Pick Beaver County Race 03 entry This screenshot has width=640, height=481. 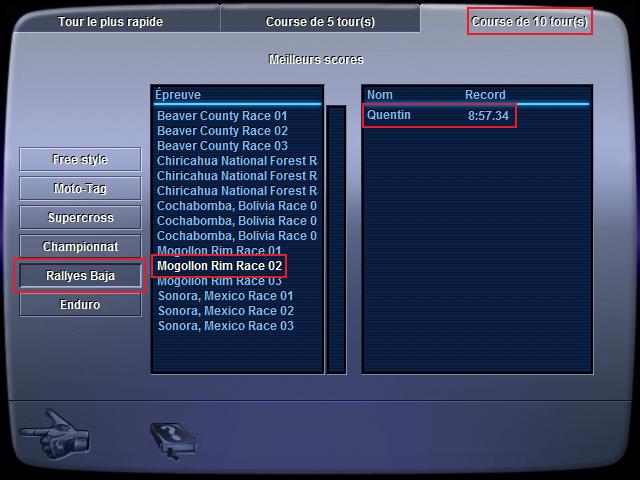(x=222, y=146)
